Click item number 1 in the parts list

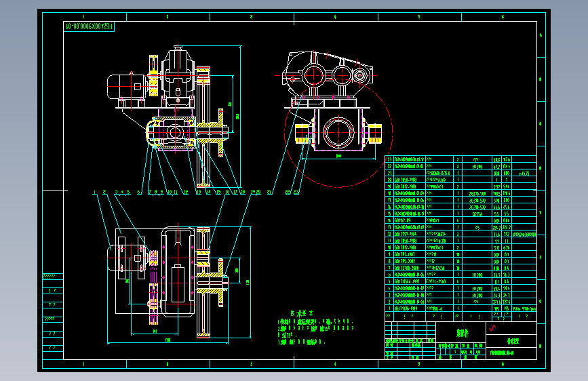pos(389,308)
